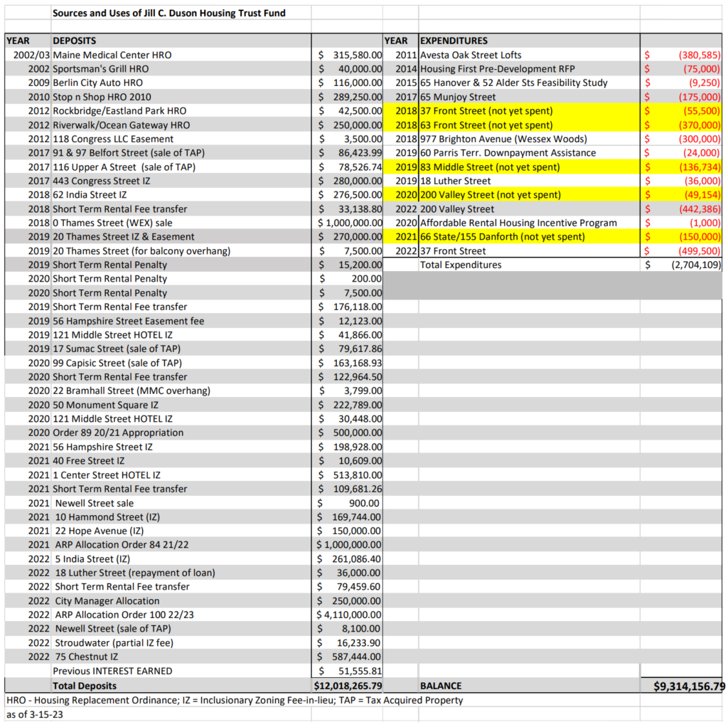The height and width of the screenshot is (727, 728).
Task: Select the "75 Chestnut IZ" cell
Action: 86,657
